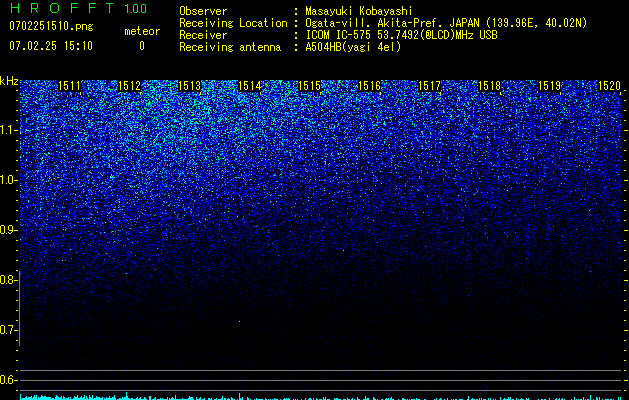Click the name Masayuki Kobayashi
Image resolution: width=629 pixels, height=400 pixels.
(359, 11)
